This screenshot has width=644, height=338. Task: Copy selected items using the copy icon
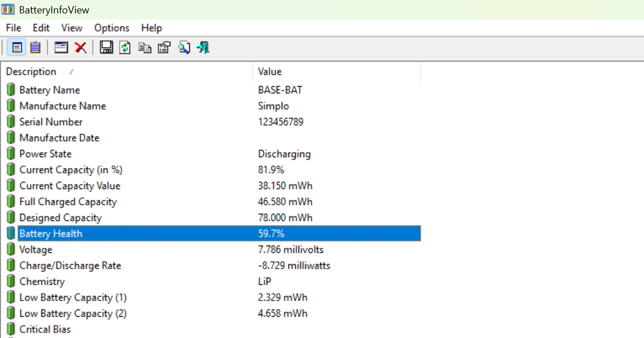click(144, 48)
